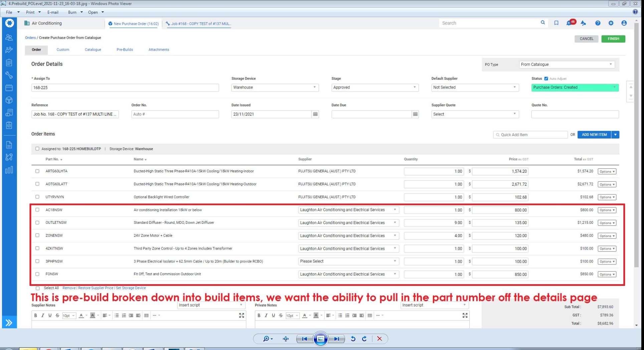Viewport: 644px width, 350px height.
Task: Switch to the Catalogue tab
Action: [x=93, y=50]
